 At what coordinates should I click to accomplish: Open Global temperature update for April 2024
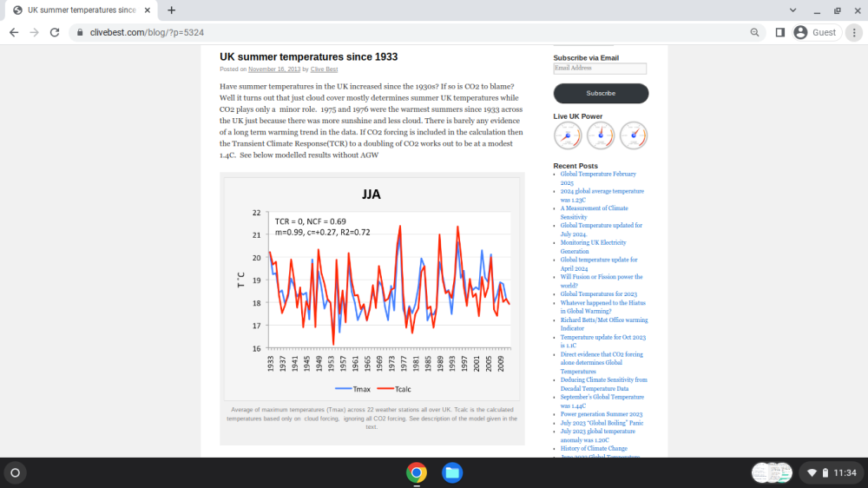[598, 264]
